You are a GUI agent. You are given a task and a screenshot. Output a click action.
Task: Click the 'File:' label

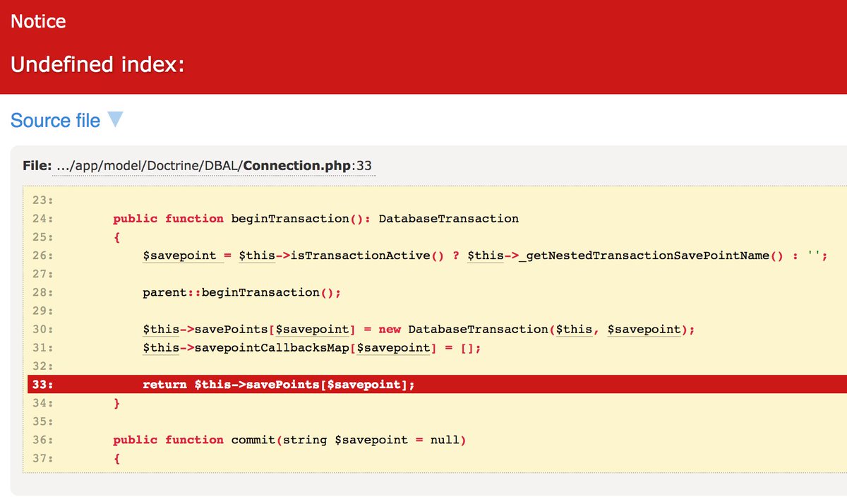[37, 166]
